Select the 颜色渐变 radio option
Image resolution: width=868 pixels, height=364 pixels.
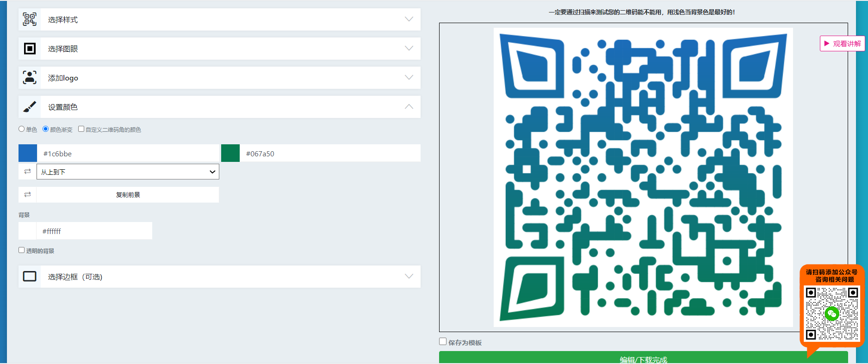45,129
